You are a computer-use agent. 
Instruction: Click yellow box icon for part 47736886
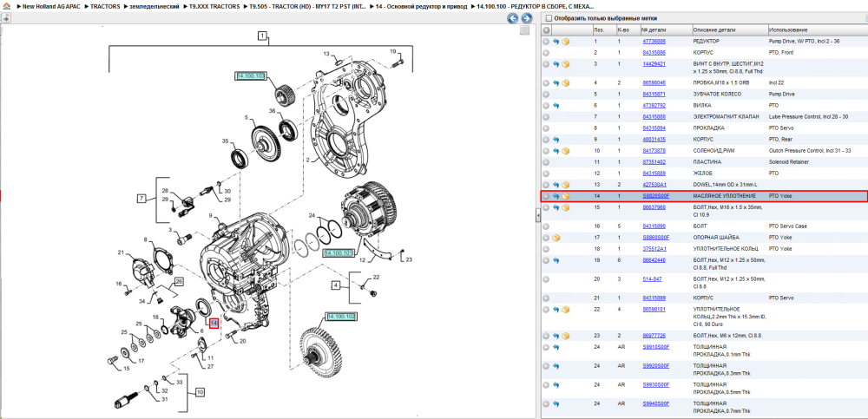point(566,42)
